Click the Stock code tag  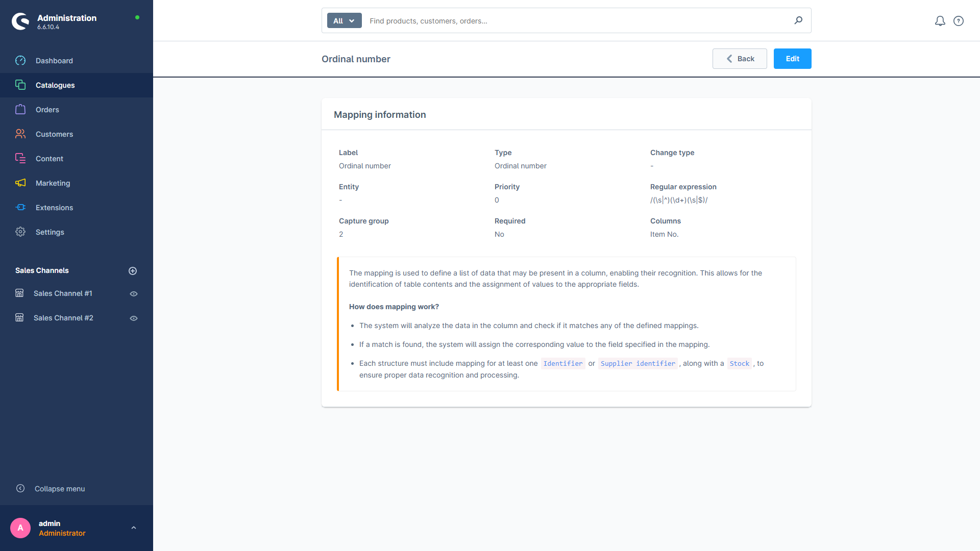pos(739,363)
